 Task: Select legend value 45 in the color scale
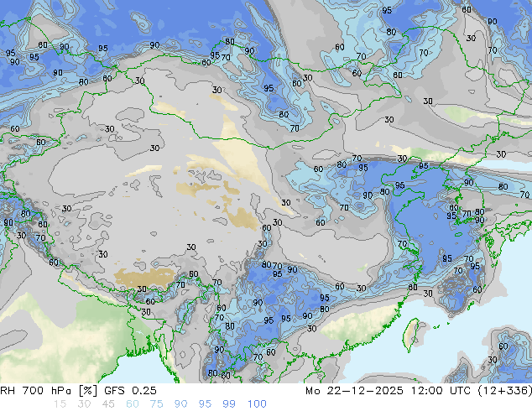108,404
